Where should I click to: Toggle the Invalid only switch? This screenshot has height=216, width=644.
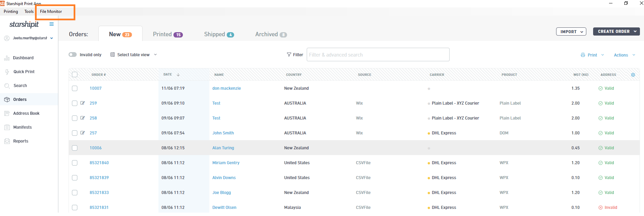coord(73,55)
